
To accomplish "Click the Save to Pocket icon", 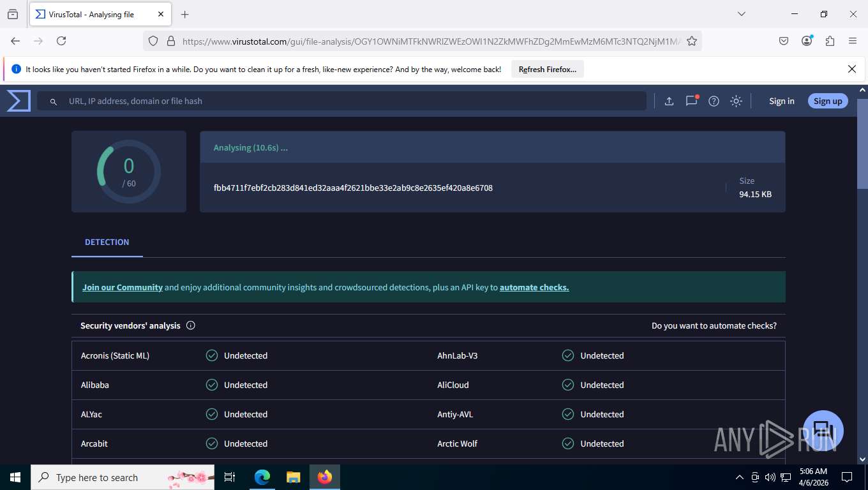I will tap(784, 41).
